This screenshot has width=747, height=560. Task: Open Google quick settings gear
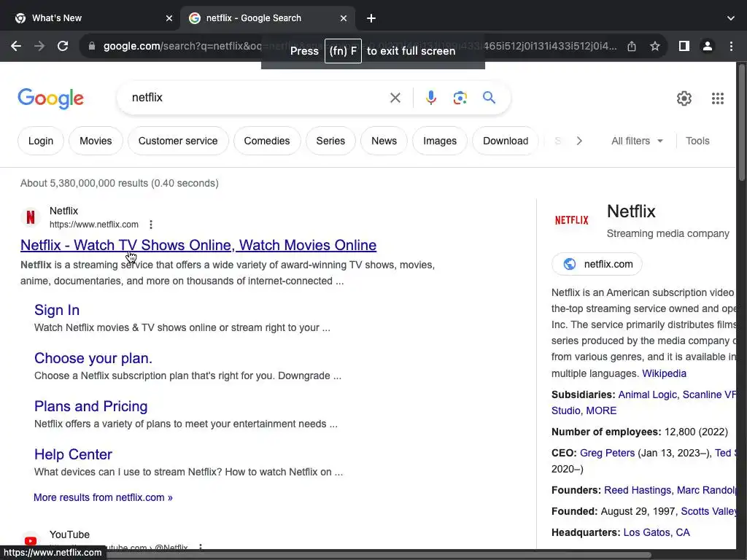click(684, 98)
